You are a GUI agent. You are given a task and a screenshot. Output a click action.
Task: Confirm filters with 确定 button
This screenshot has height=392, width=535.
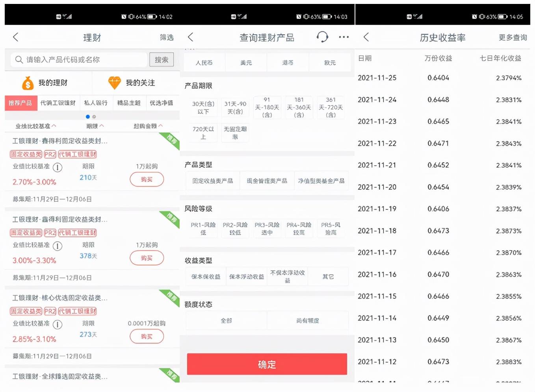click(267, 364)
